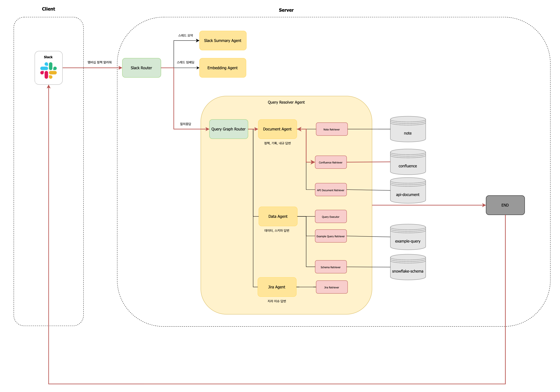The width and height of the screenshot is (560, 392).
Task: Click the Jira Agent node
Action: point(277,287)
